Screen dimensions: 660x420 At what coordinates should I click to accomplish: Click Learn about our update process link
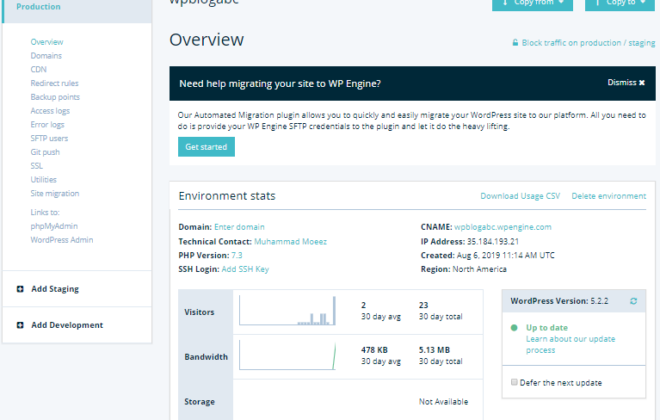click(x=570, y=344)
